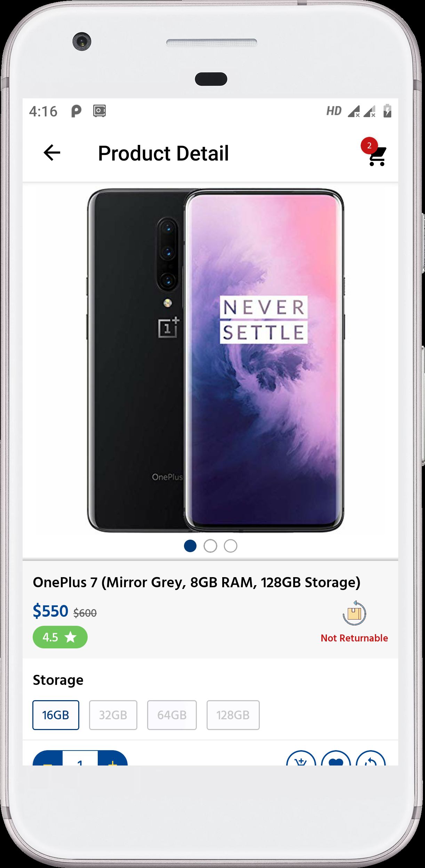The width and height of the screenshot is (425, 868).
Task: Open the shopping cart with 2 items
Action: [377, 156]
